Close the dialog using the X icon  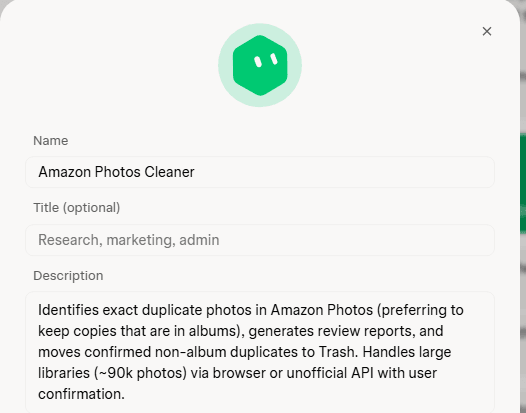pos(487,32)
